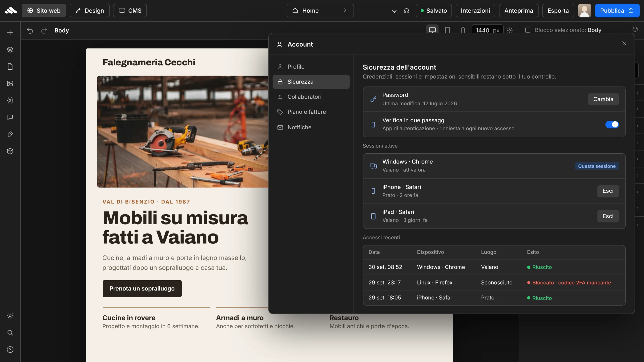Viewport: 644px width, 362px height.
Task: Open the add element plus icon
Action: click(10, 33)
